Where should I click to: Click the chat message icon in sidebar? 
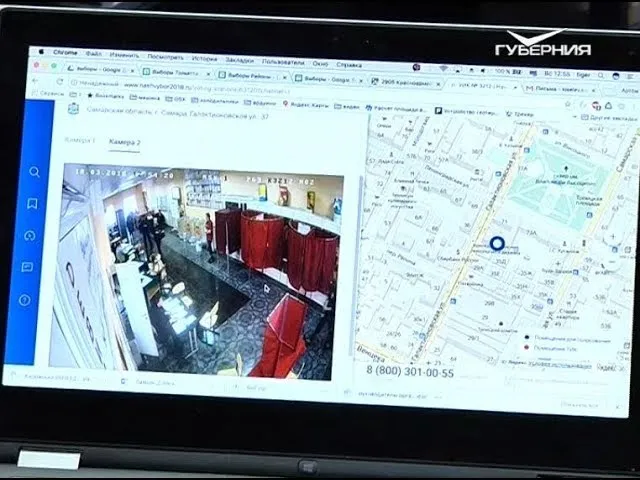(28, 267)
